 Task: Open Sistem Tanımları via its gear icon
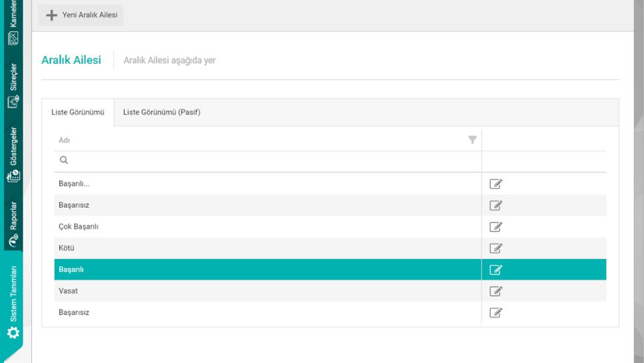(13, 332)
